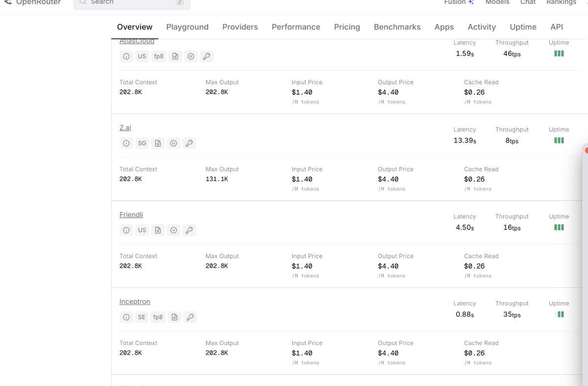
Task: Click Friendli's 4.50s latency value
Action: tap(465, 228)
